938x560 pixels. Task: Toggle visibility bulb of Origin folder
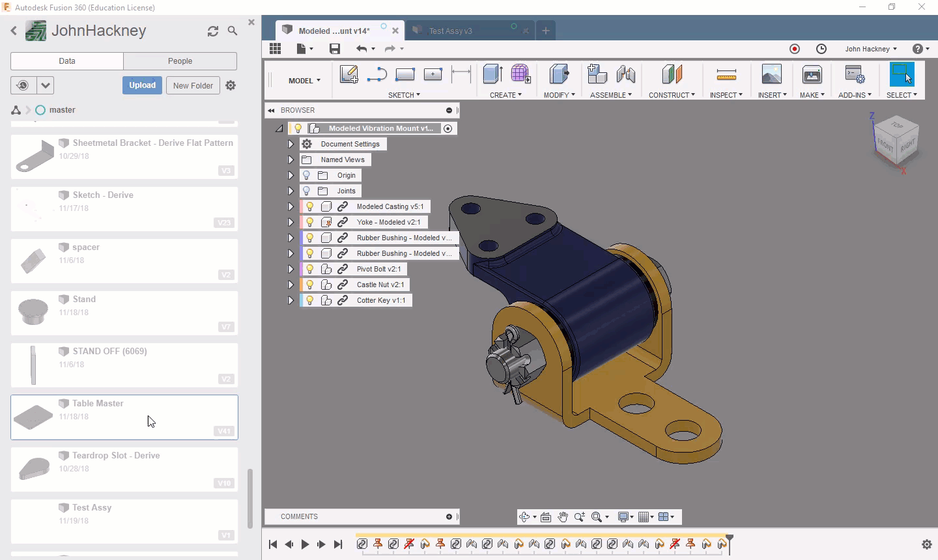click(x=307, y=175)
